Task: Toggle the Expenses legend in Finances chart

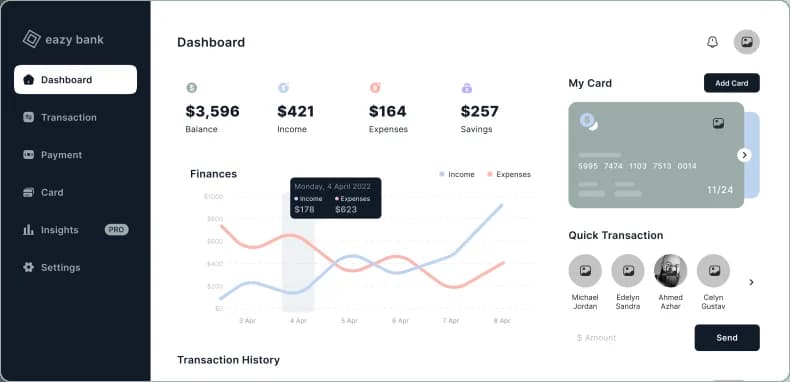Action: coord(509,174)
